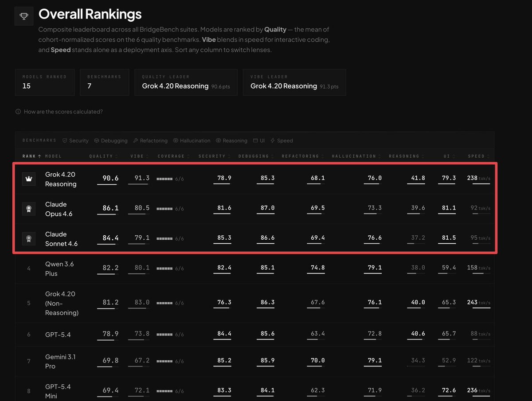Sort table by Quality column
Image resolution: width=532 pixels, height=401 pixels.
coord(104,156)
